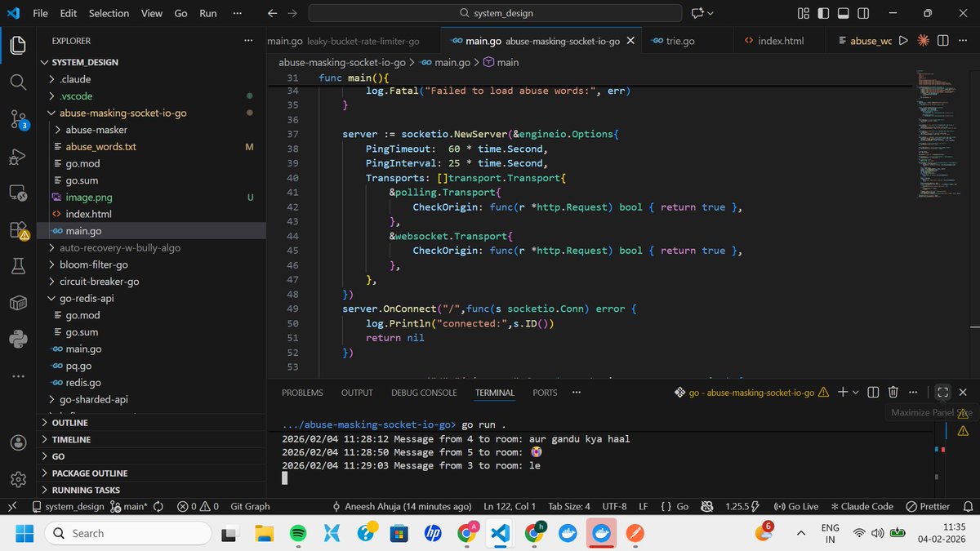Click the editor minimap
Image resolution: width=980 pixels, height=551 pixels.
[938, 135]
